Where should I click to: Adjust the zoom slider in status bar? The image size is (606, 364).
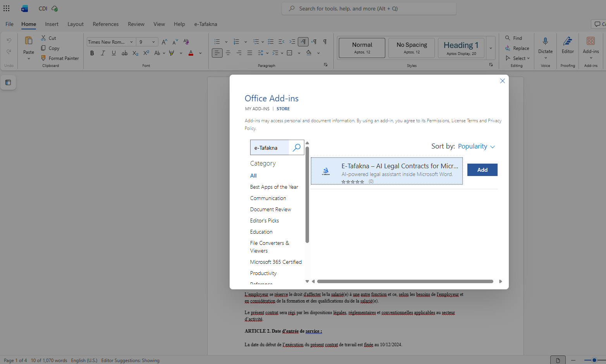tap(594, 360)
